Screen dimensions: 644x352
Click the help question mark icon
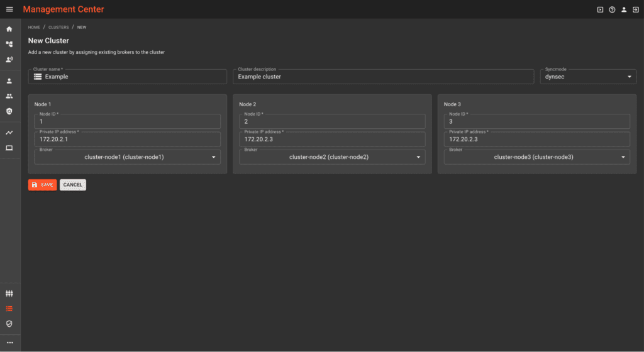(x=612, y=9)
